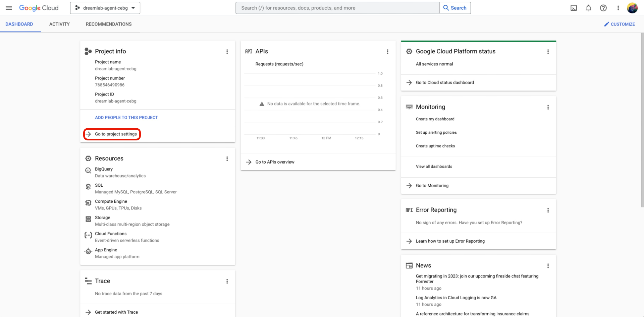The image size is (644, 317).
Task: Open APIs card options menu
Action: pyautogui.click(x=388, y=52)
